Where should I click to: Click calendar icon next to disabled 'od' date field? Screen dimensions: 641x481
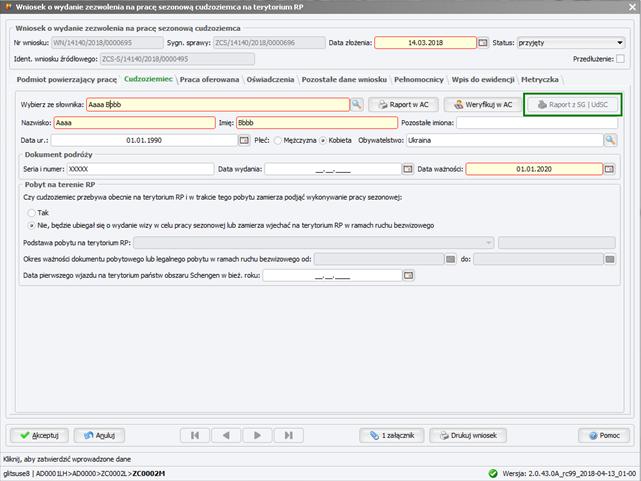[x=450, y=259]
